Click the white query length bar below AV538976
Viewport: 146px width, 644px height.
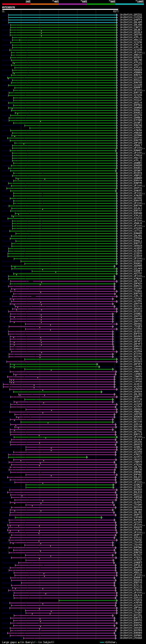tap(60, 10)
